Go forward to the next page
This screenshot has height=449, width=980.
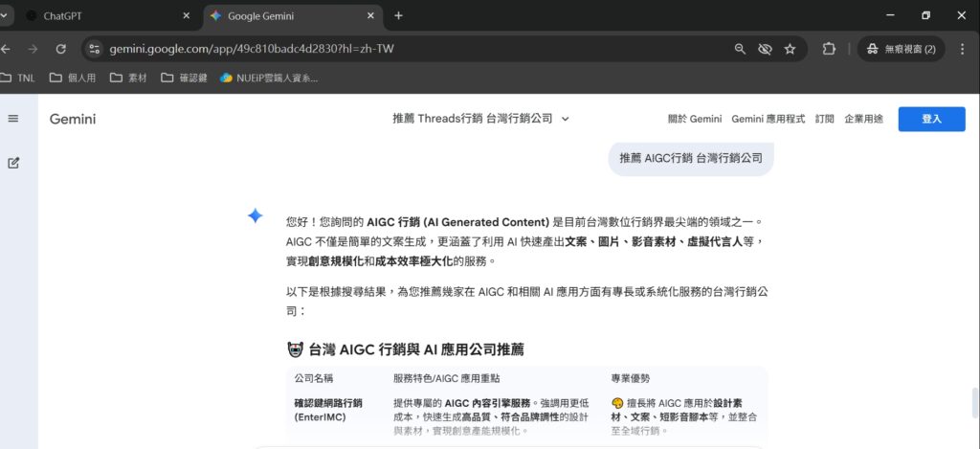tap(33, 49)
